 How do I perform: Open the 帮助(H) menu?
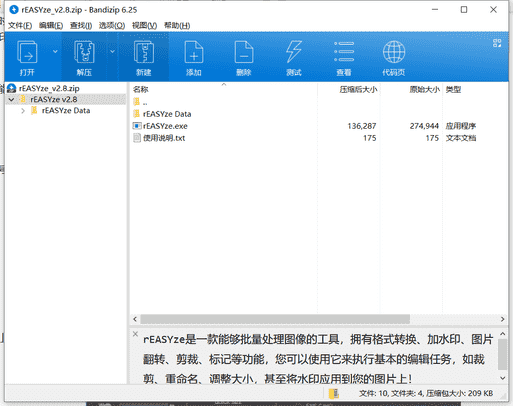[x=177, y=26]
